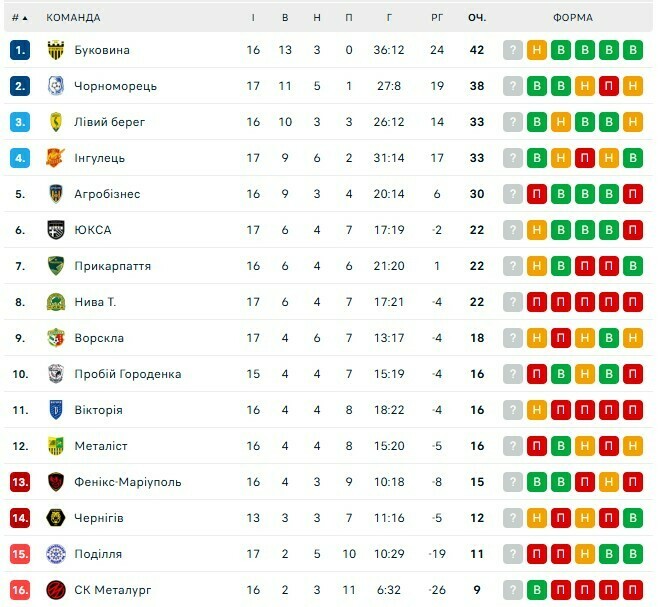This screenshot has height=607, width=658.
Task: Sort table by the # rank column
Action: click(x=19, y=17)
